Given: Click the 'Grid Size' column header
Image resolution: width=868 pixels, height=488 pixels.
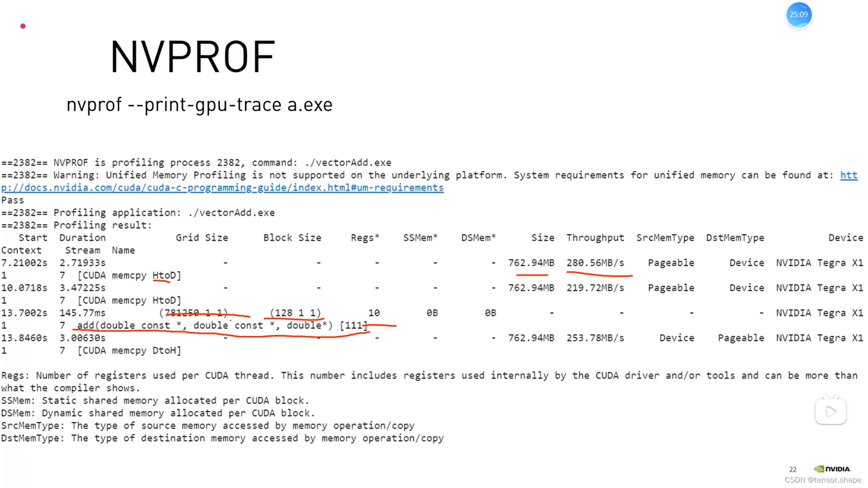Looking at the screenshot, I should coord(202,238).
